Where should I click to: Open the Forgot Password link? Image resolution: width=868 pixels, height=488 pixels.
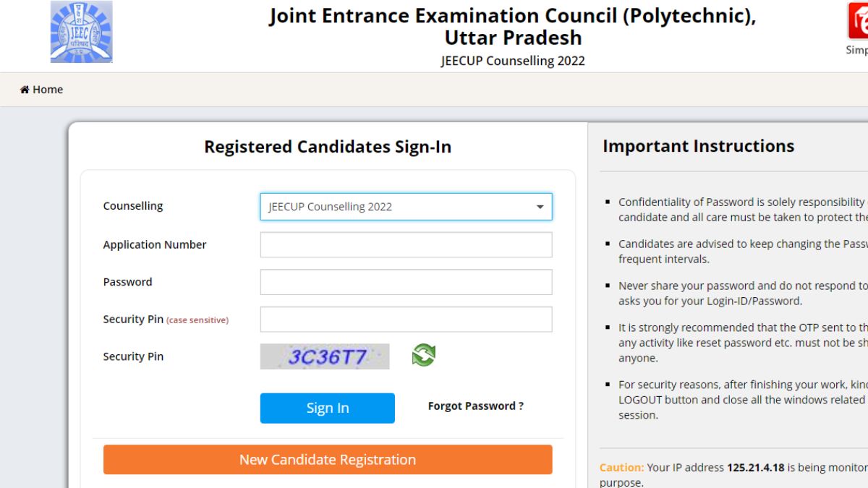point(476,406)
